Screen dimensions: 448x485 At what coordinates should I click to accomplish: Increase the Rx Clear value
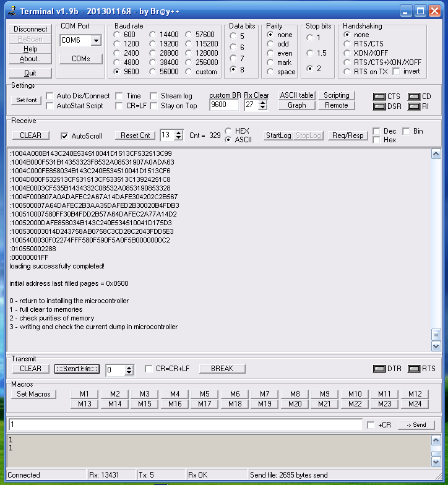click(x=262, y=103)
